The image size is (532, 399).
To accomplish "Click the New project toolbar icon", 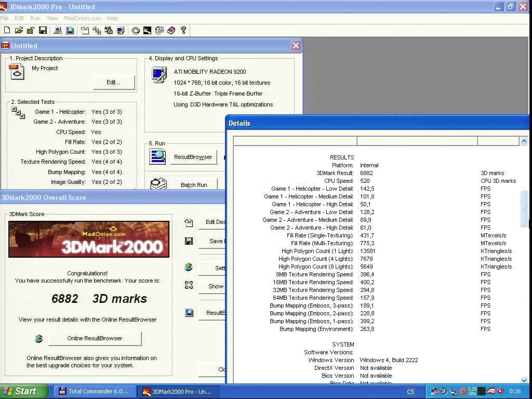I will tap(7, 31).
